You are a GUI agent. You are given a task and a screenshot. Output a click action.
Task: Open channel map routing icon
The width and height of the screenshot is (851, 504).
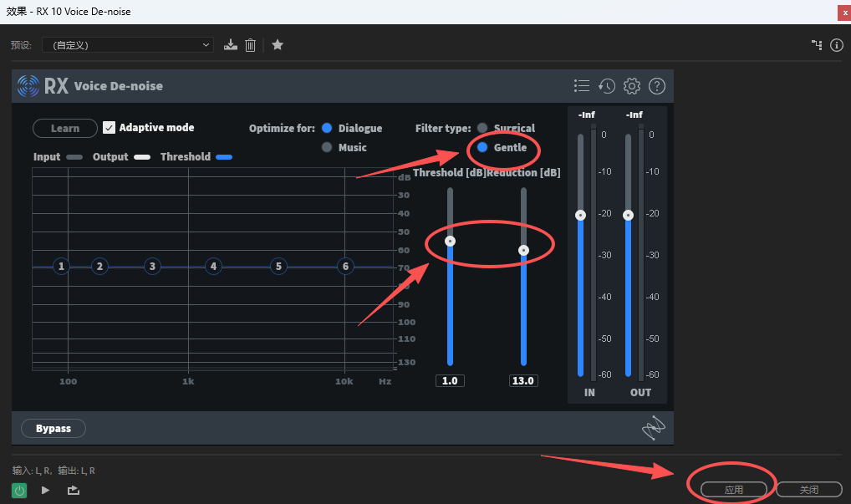click(817, 45)
